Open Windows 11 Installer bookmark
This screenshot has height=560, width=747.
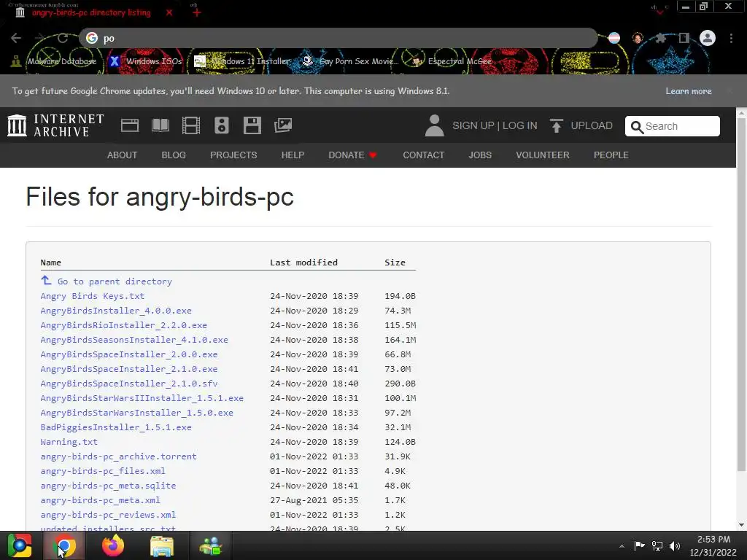pos(242,61)
